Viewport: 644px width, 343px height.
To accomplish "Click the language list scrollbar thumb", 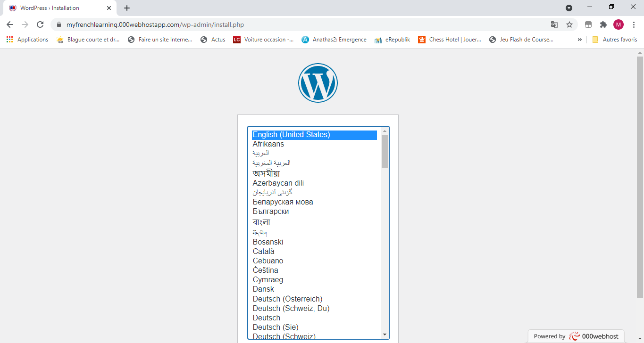I will coord(385,151).
